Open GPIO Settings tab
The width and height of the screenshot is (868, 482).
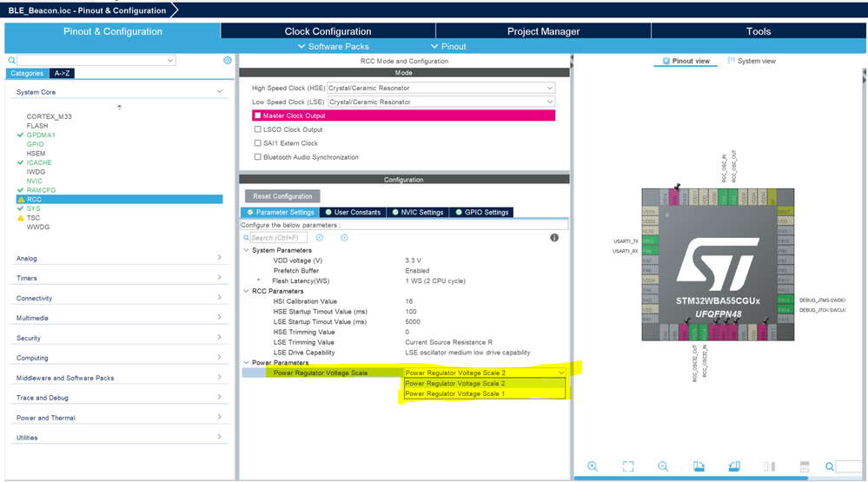pyautogui.click(x=481, y=212)
